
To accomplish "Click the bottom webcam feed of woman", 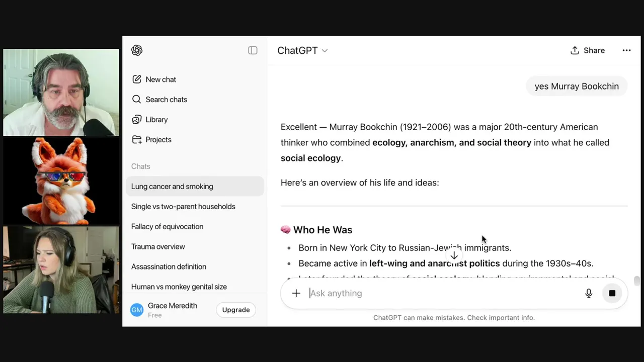I will click(x=61, y=270).
